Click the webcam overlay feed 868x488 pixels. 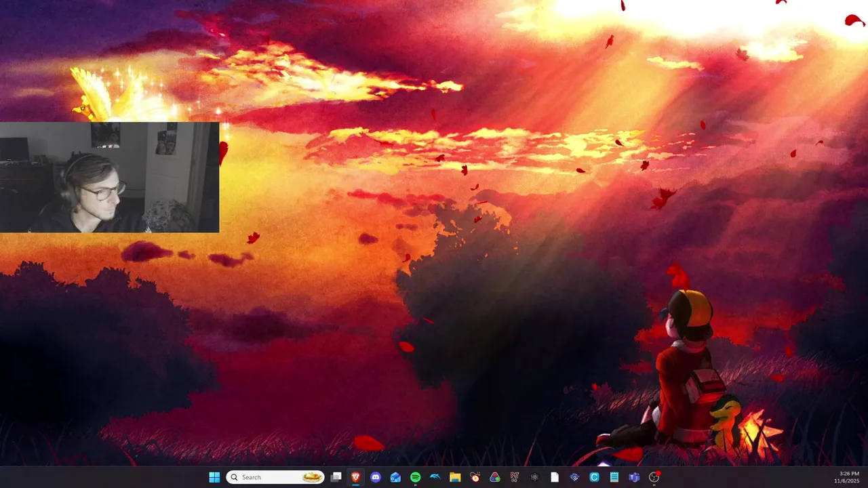(x=109, y=177)
